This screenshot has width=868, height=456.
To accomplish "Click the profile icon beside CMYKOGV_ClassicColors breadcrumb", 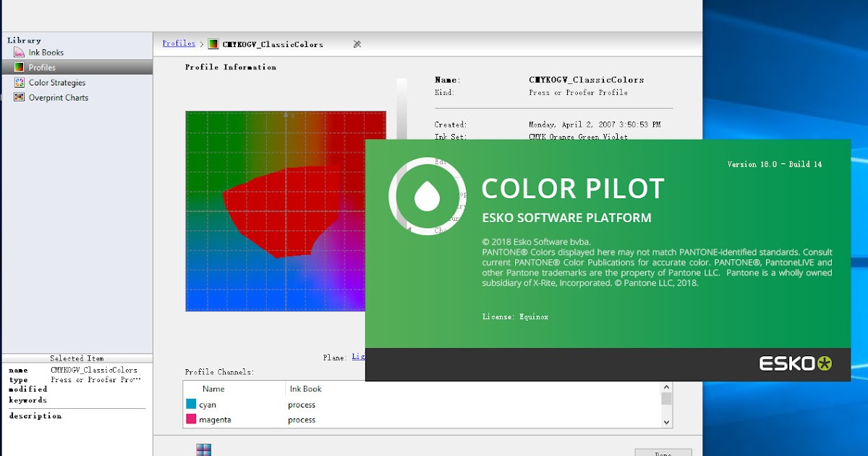I will tap(213, 44).
